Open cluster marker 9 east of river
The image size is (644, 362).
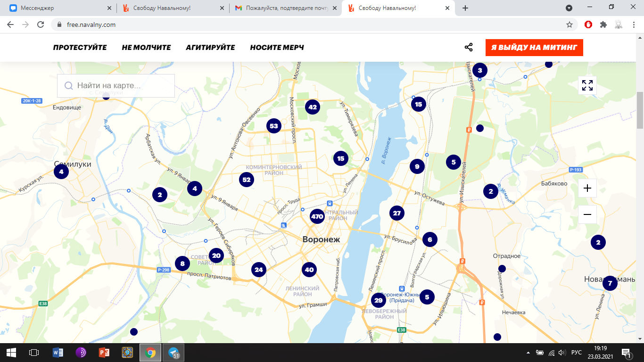coord(417,166)
